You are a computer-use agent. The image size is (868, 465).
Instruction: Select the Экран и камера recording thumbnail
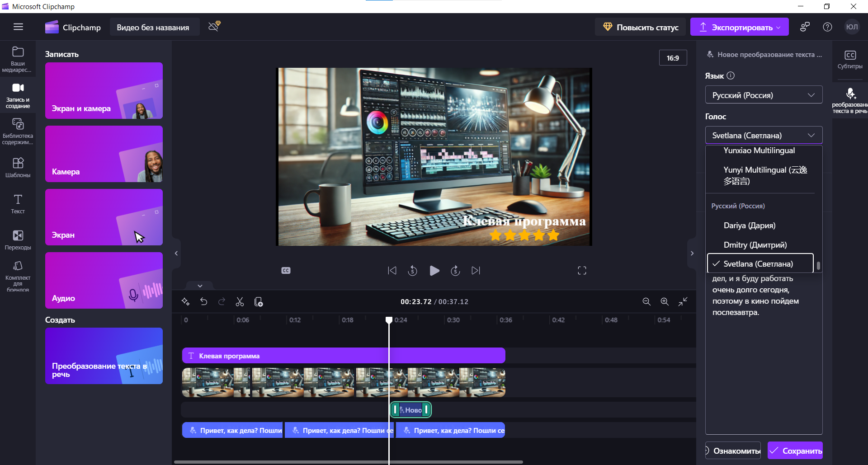pos(104,91)
